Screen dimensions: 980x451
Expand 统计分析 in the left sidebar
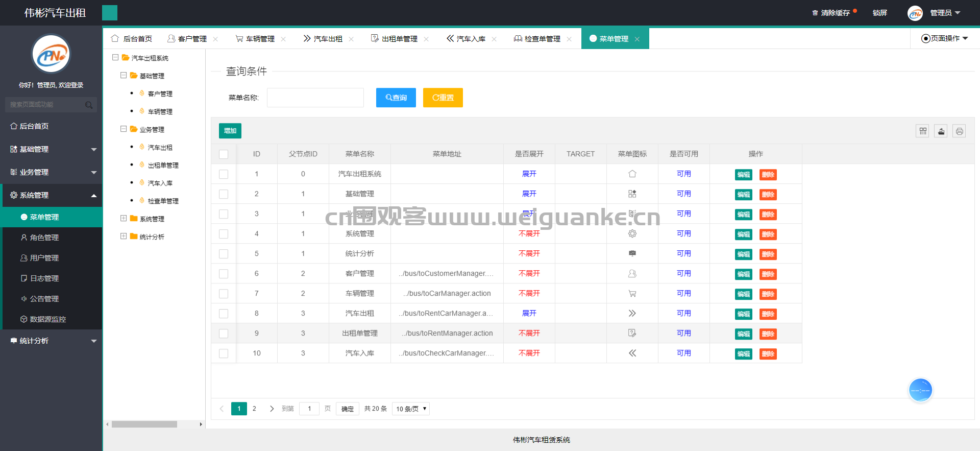51,341
